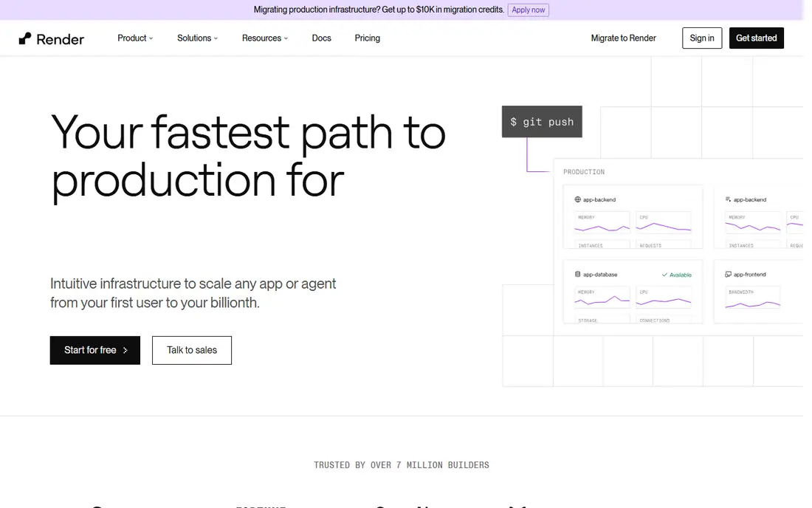Click the Intuitive infrastructure subheading
The image size is (812, 508).
[x=193, y=293]
